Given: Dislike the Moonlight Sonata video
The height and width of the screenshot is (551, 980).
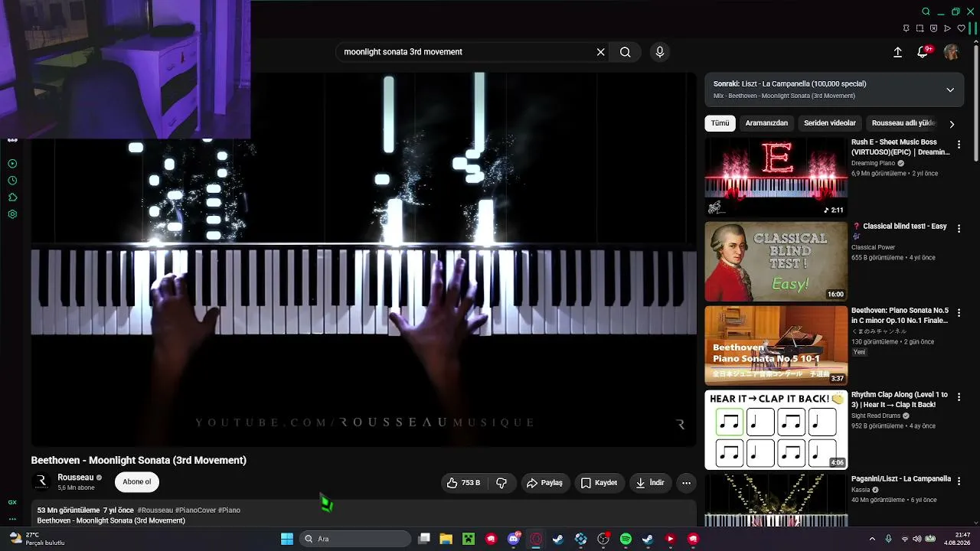Looking at the screenshot, I should pos(501,483).
